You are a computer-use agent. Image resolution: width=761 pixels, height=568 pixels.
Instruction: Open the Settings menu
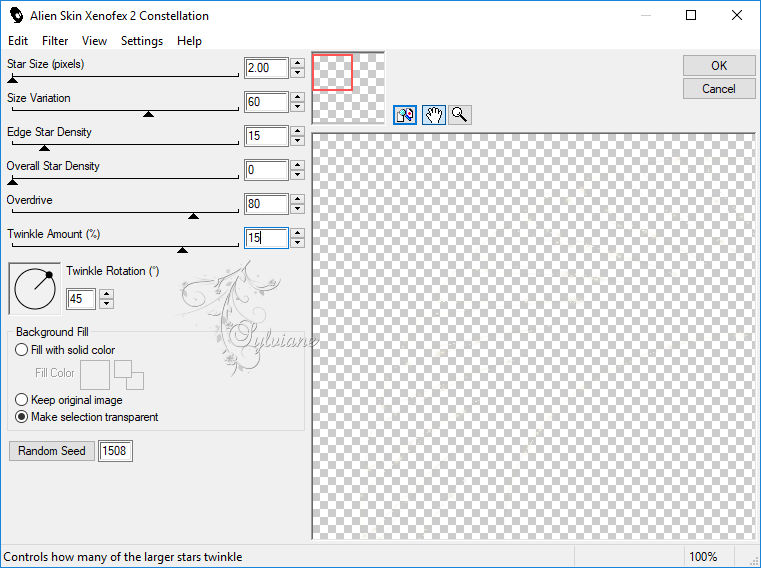click(x=142, y=41)
